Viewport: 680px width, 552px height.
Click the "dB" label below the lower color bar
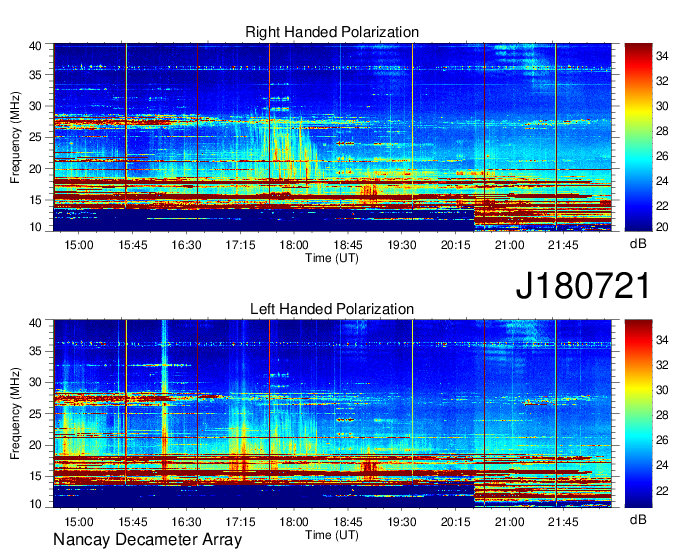[638, 519]
